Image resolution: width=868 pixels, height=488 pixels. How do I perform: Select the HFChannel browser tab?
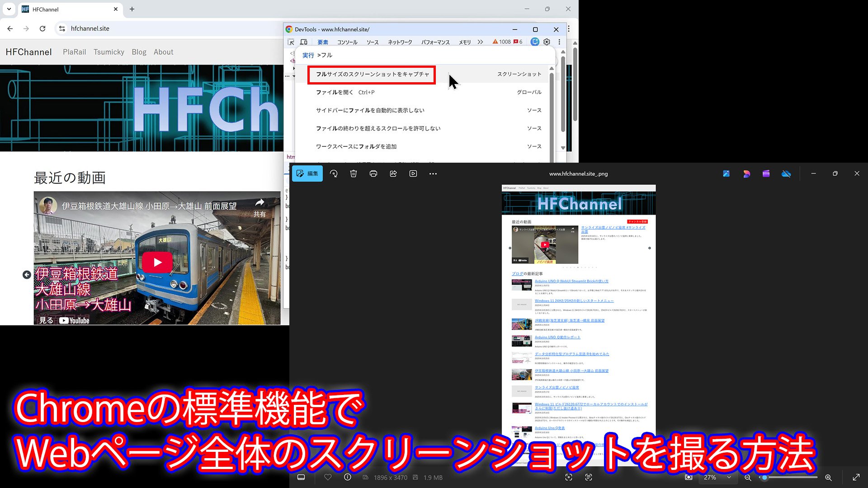(x=71, y=9)
